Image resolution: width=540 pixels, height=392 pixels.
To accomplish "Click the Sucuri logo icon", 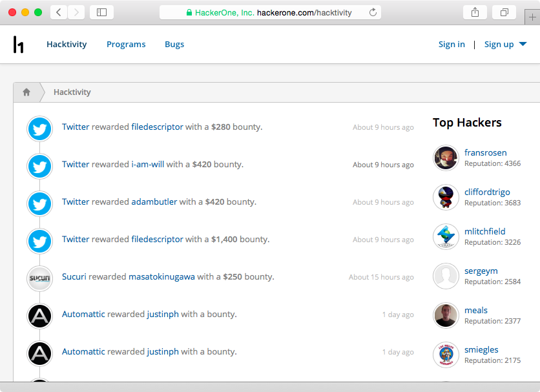I will click(x=39, y=278).
